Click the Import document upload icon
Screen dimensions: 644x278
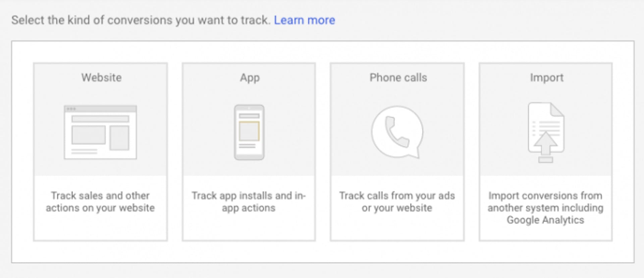tap(546, 133)
